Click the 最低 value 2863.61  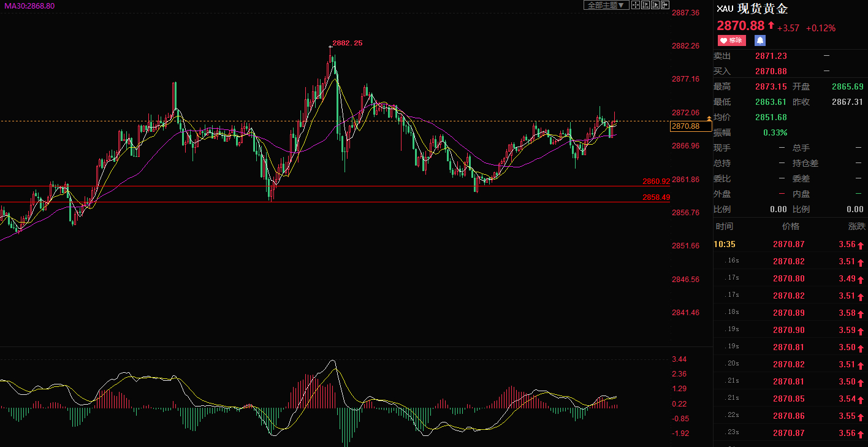tap(771, 102)
